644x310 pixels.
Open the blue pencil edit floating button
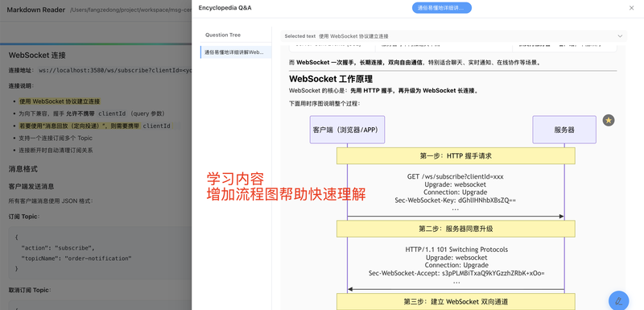coord(618,300)
